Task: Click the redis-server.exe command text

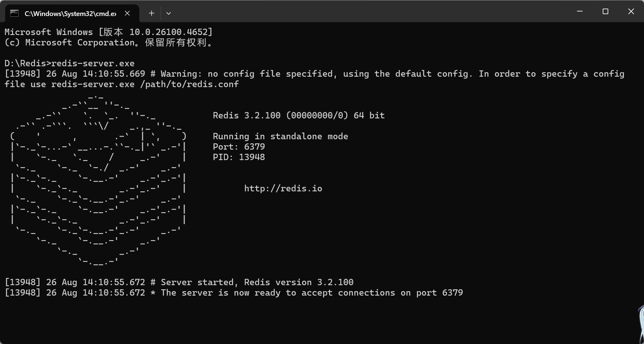Action: (93, 63)
